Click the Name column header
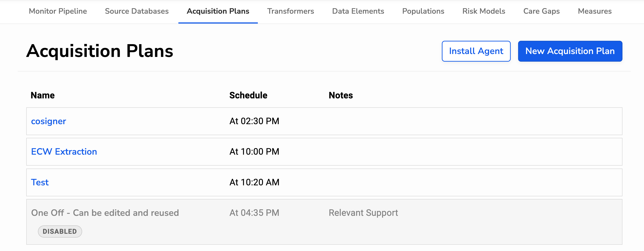The height and width of the screenshot is (251, 644). [42, 95]
